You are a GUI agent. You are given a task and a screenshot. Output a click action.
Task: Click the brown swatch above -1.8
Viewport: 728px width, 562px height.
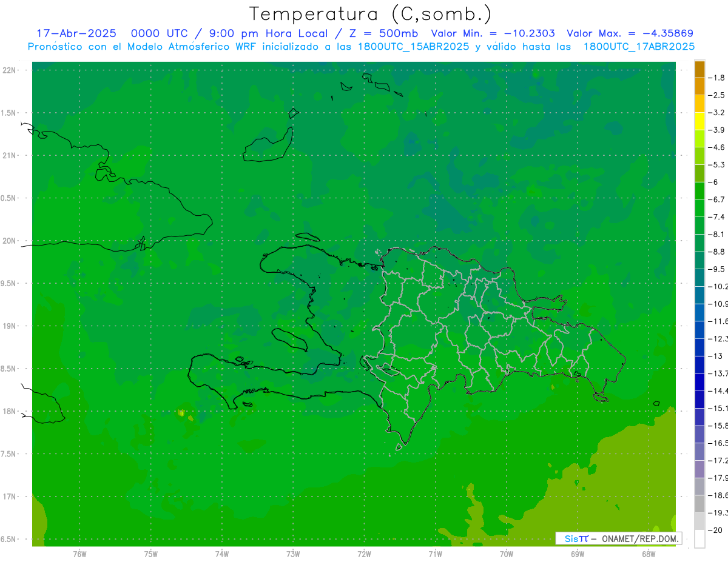coord(699,69)
